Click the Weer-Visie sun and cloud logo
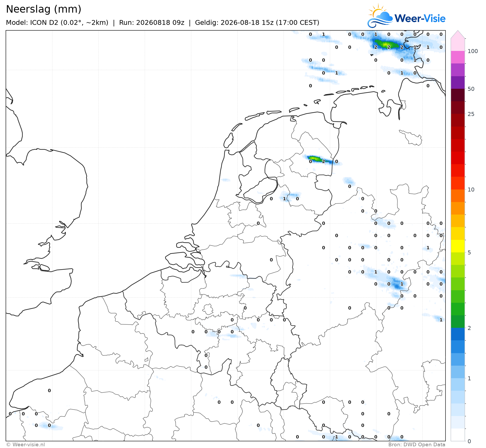 (380, 16)
